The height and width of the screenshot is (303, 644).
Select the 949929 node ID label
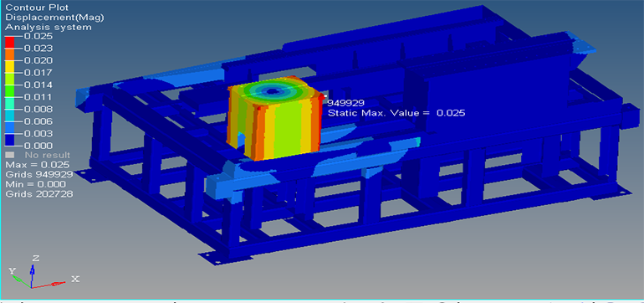pos(345,103)
